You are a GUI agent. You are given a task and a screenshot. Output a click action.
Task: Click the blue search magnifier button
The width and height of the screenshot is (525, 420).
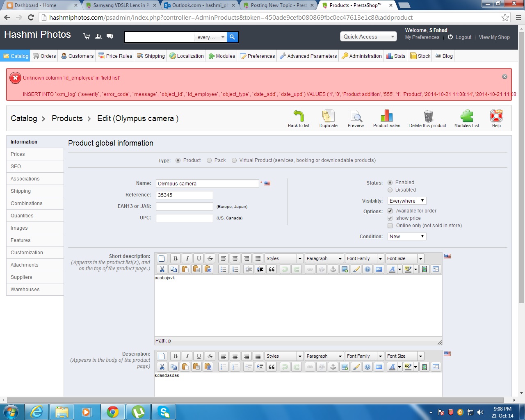(x=232, y=37)
